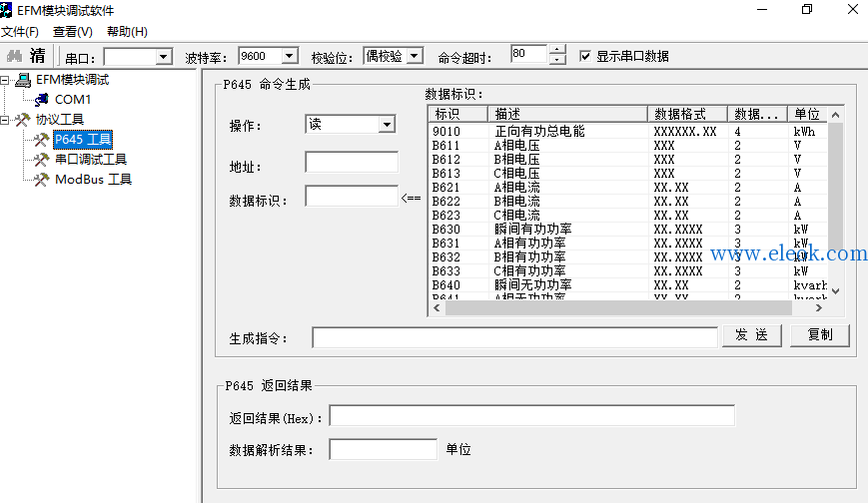Open the 串口 port dropdown
This screenshot has height=503, width=868.
click(x=163, y=57)
